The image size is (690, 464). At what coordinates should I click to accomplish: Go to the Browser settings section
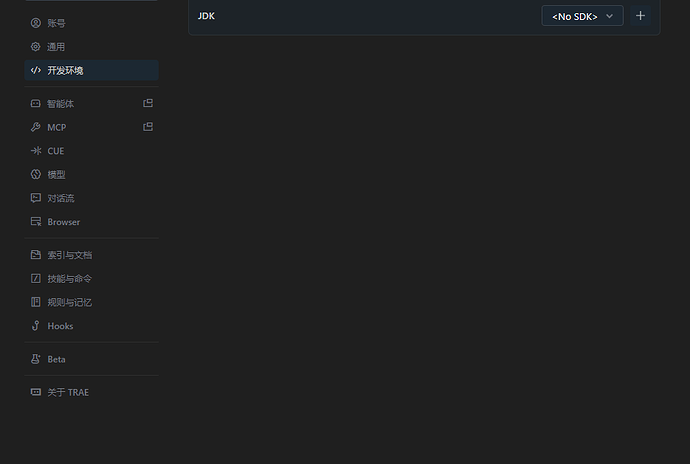(x=92, y=222)
